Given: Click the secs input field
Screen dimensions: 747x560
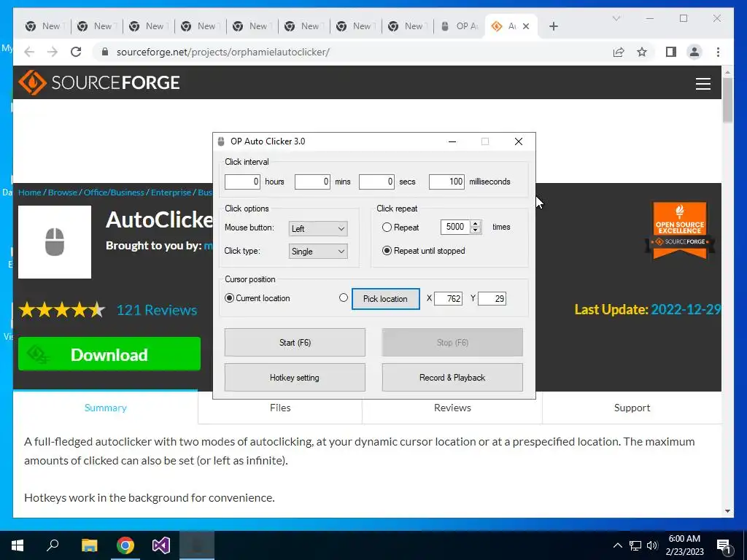Looking at the screenshot, I should 376,182.
